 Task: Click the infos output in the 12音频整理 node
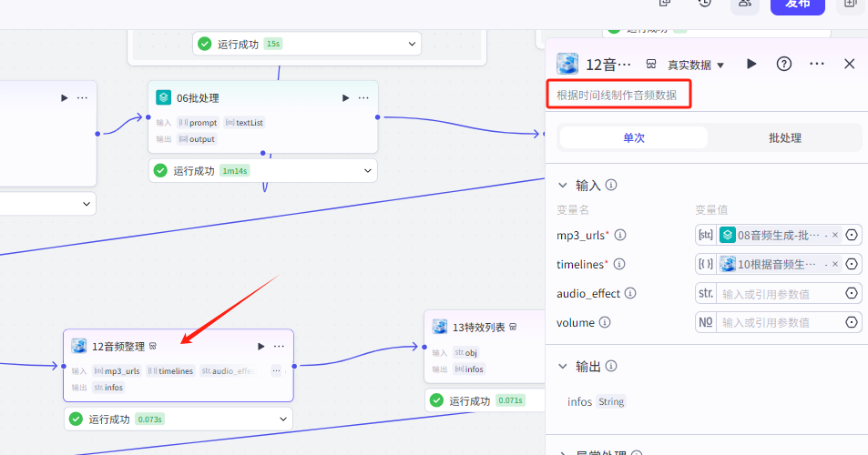(x=108, y=388)
